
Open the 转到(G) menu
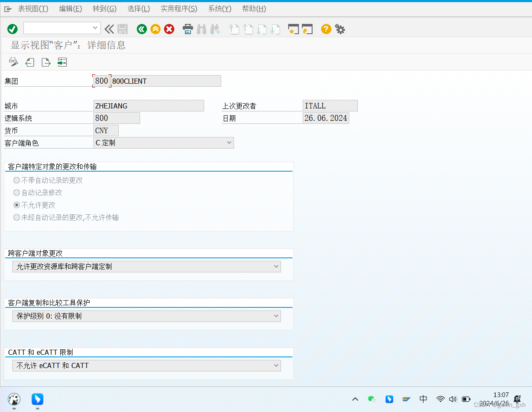tap(104, 9)
